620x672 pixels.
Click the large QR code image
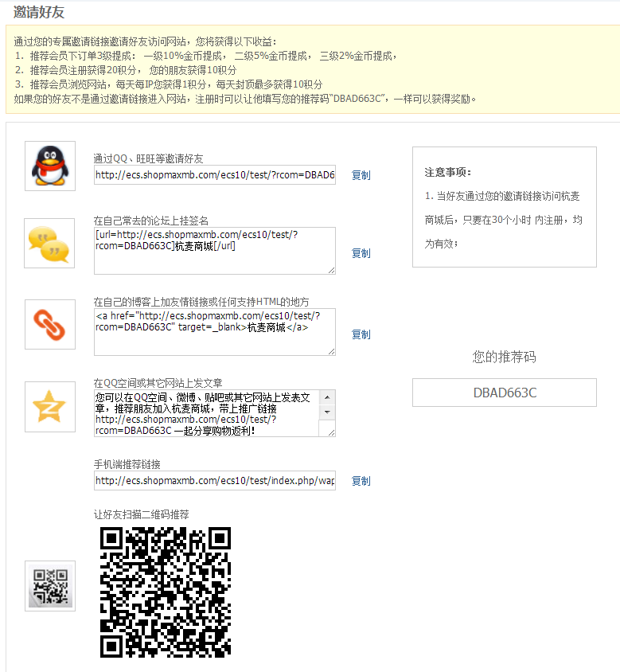pyautogui.click(x=166, y=592)
